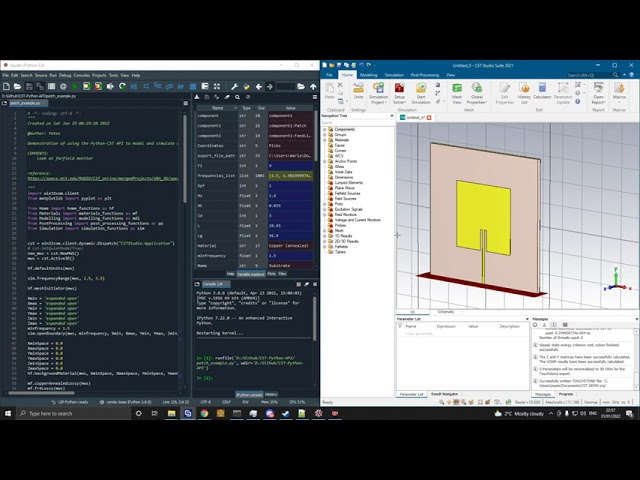
Task: Click CST's Undo arrow in the title bar
Action: pyautogui.click(x=361, y=65)
